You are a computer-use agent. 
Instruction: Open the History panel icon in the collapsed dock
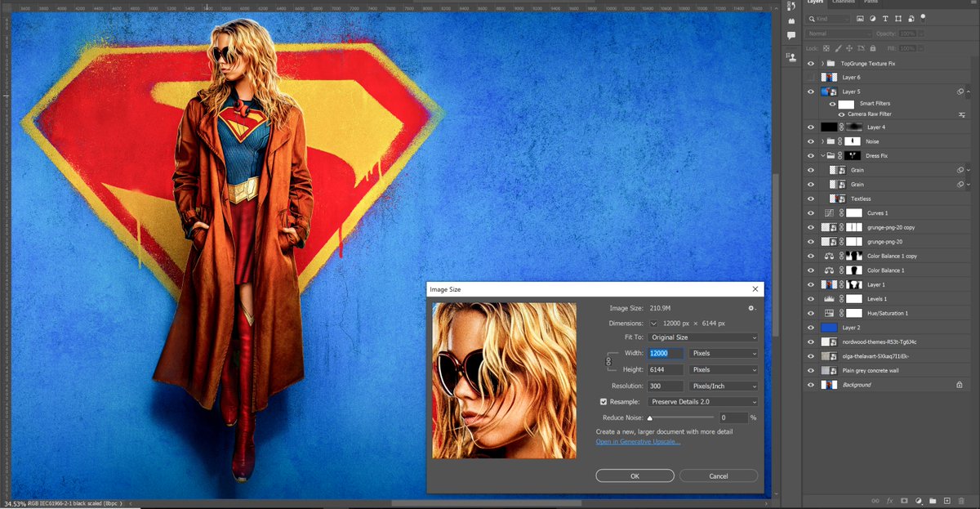(x=791, y=6)
